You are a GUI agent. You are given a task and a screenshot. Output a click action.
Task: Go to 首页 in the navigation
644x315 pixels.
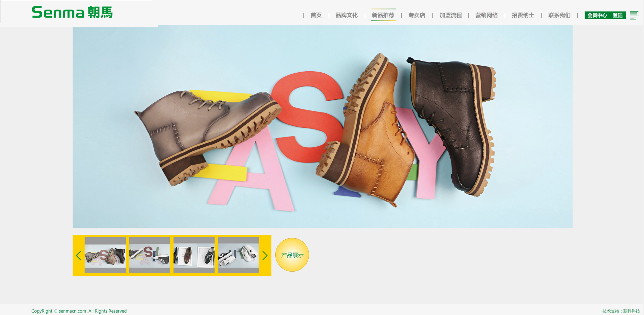[316, 15]
